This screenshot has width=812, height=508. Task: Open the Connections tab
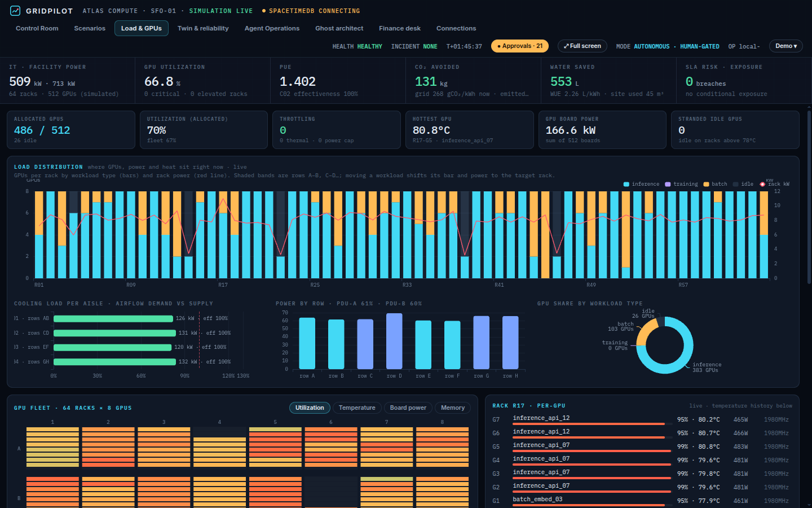click(456, 28)
